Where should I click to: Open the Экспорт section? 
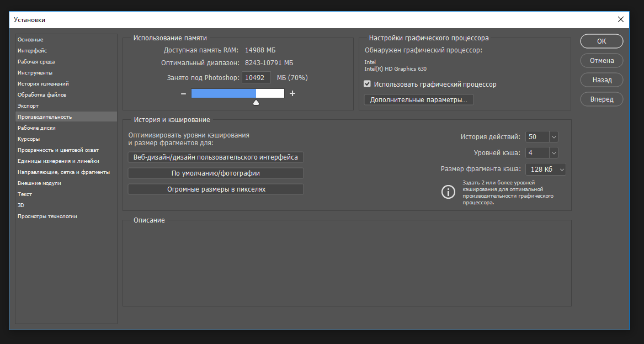(x=66, y=105)
